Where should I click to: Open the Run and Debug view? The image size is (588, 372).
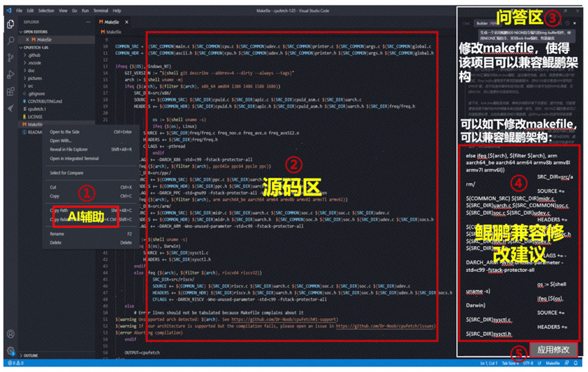(10, 75)
